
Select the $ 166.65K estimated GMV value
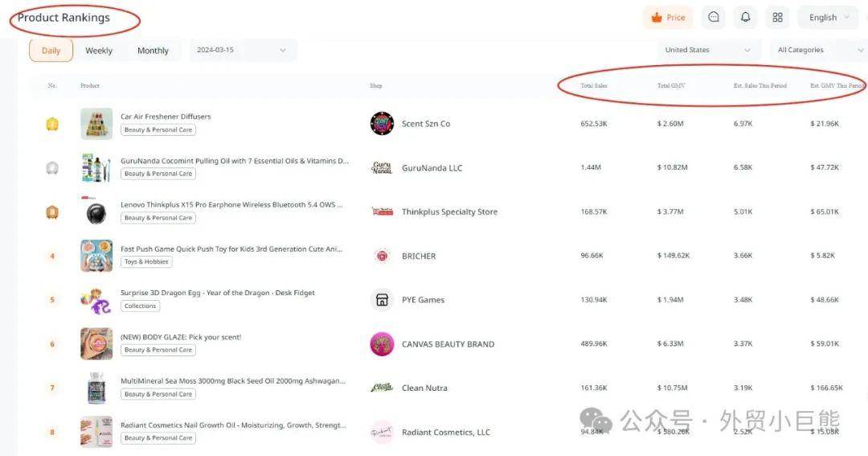[x=826, y=388]
